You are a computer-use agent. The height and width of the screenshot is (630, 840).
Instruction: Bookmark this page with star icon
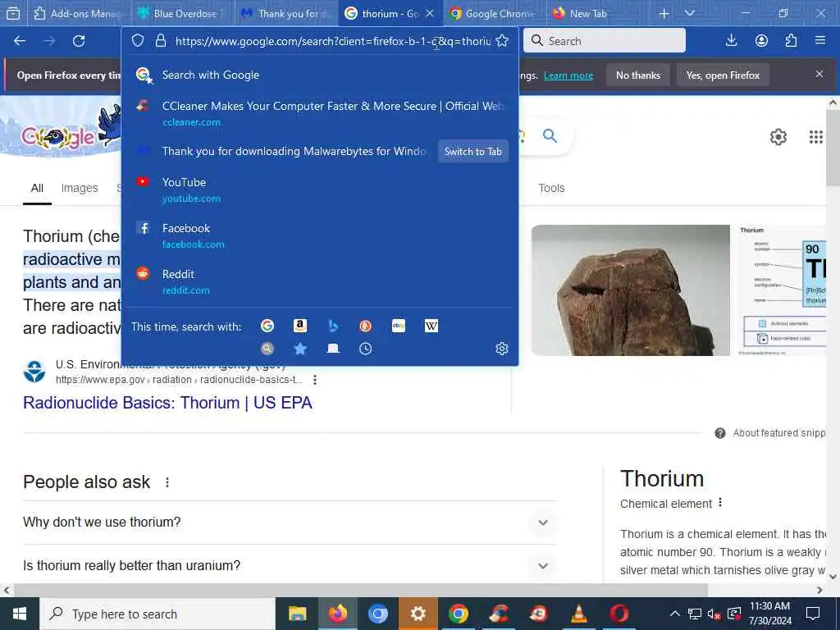tap(502, 41)
